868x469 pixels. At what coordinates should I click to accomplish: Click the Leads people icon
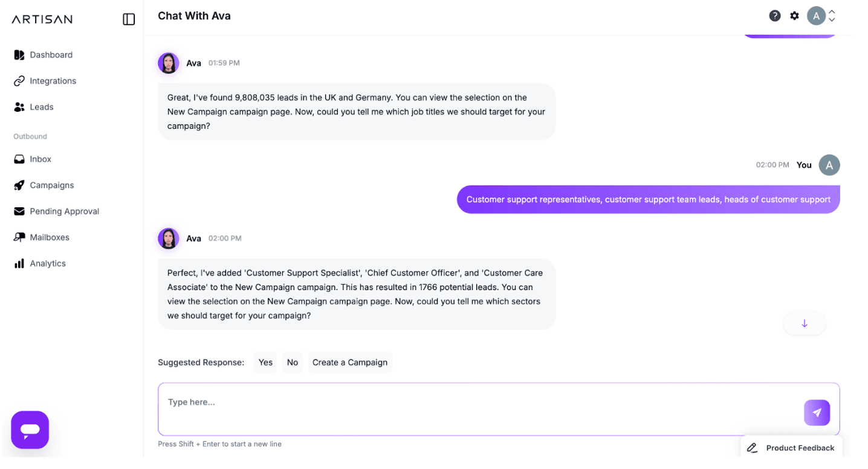(19, 107)
